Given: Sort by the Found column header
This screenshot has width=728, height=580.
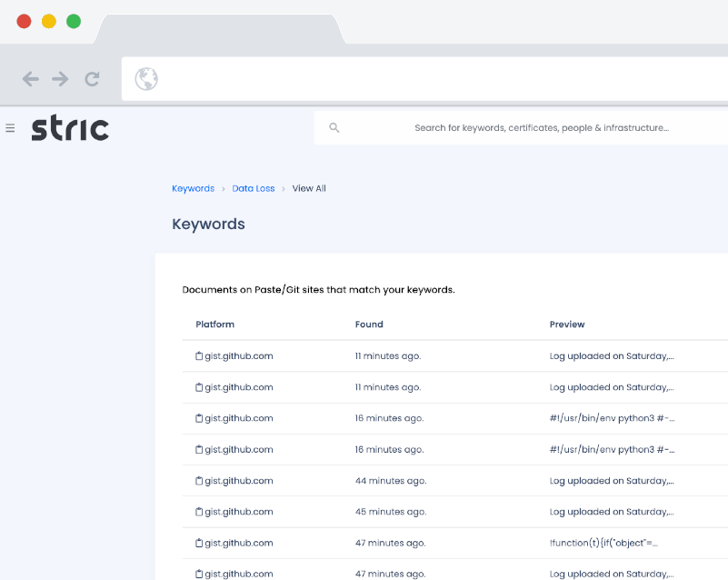Looking at the screenshot, I should click(369, 325).
